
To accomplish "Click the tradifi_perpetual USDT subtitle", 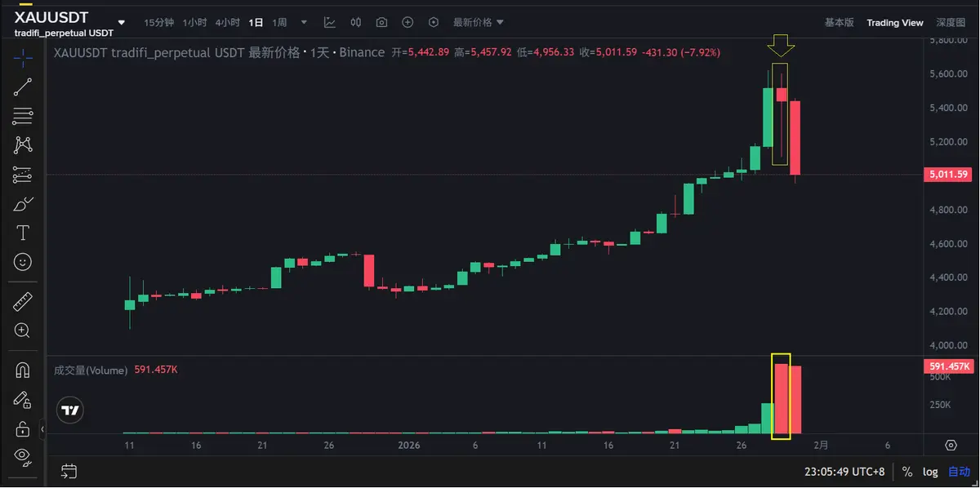I will click(x=64, y=33).
